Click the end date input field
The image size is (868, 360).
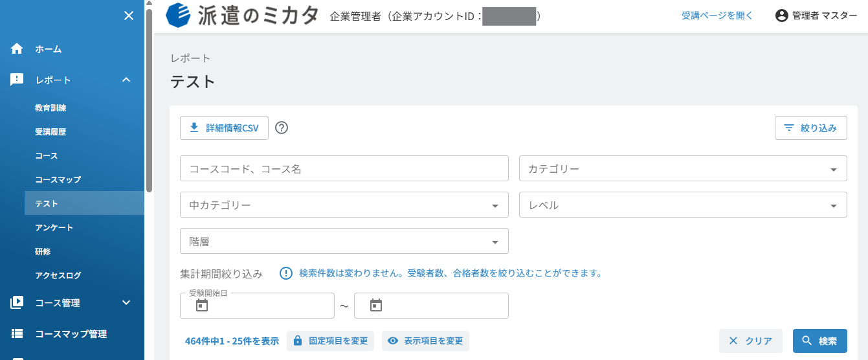(x=431, y=305)
